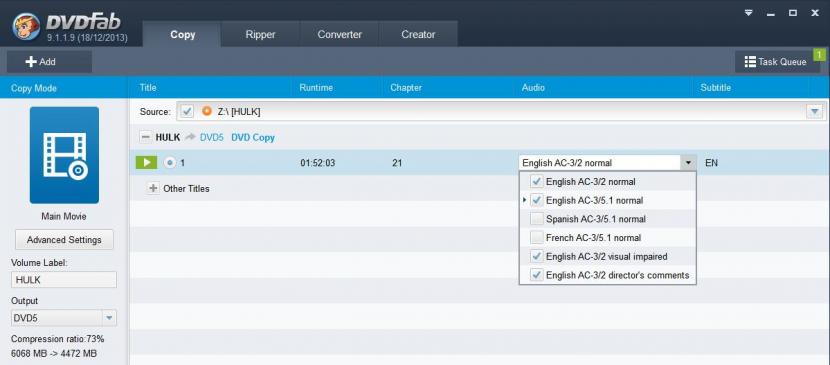Close the DVDFab window
Screen dimensions: 830x365
815,13
